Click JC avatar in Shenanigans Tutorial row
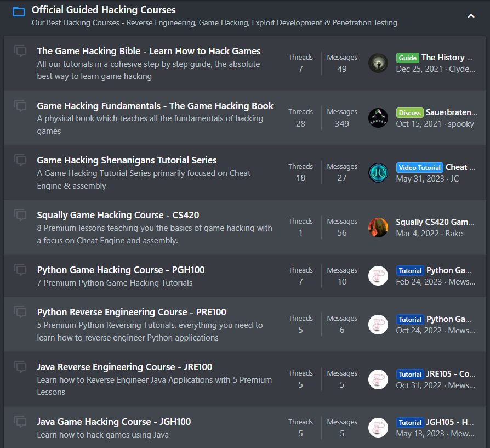Screen dimensions: 490x448 [378, 173]
